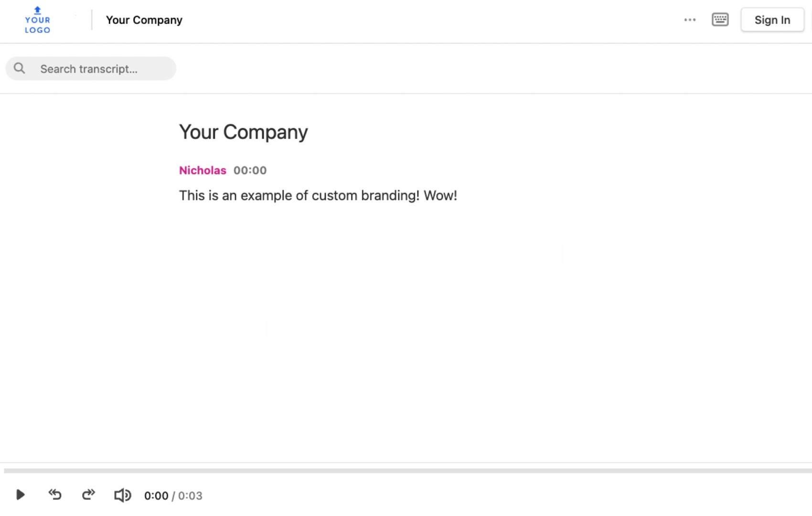Rewind the audio using the back arrow
Image resolution: width=812 pixels, height=516 pixels.
click(55, 494)
